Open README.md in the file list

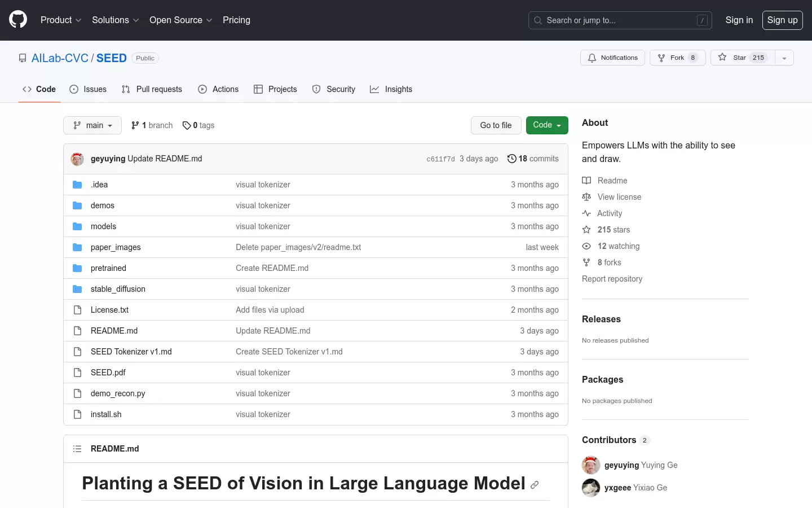tap(114, 331)
